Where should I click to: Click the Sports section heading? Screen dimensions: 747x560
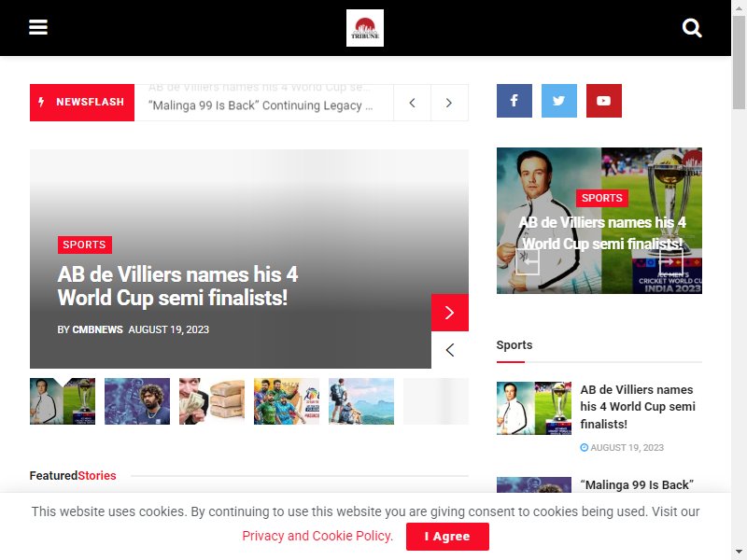click(514, 344)
